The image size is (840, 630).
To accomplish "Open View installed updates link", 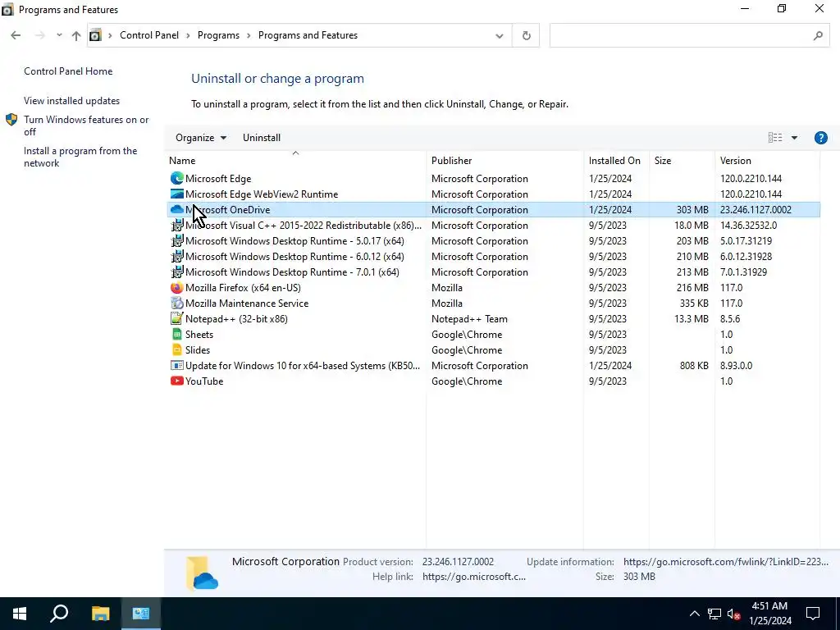I will [x=72, y=101].
